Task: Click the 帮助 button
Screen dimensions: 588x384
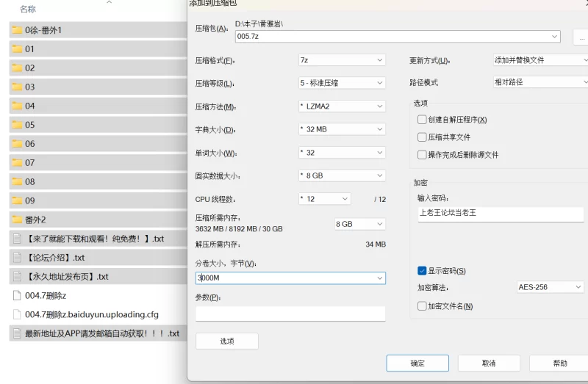Action: coord(559,363)
